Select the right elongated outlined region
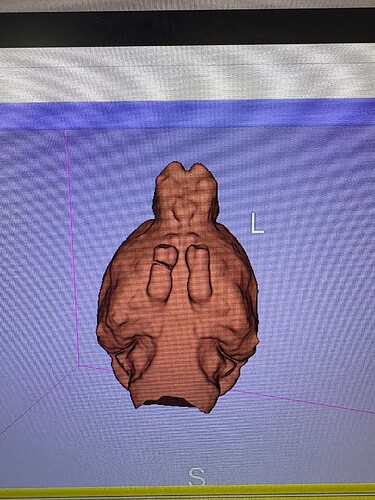The width and height of the screenshot is (375, 500). click(x=198, y=273)
